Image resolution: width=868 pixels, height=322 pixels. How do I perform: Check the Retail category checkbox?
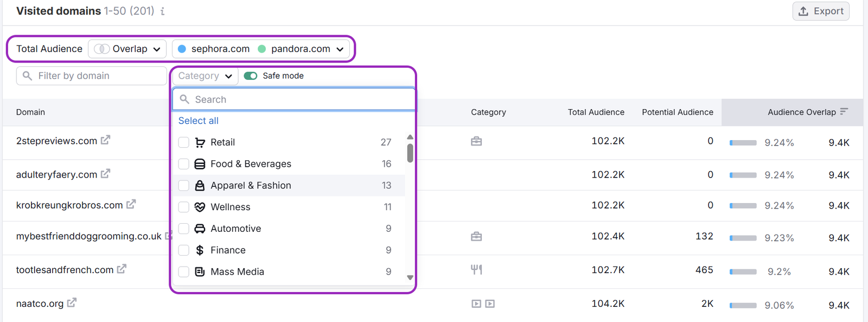pyautogui.click(x=184, y=142)
